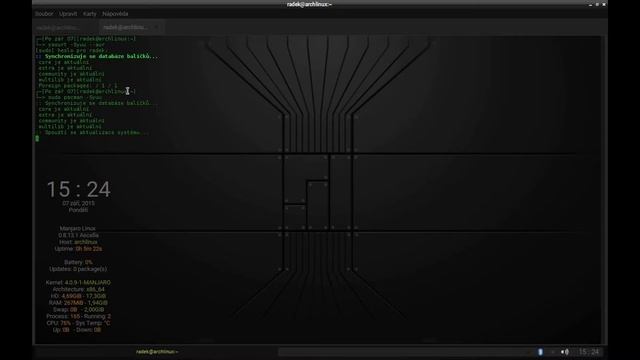This screenshot has width=640, height=360.
Task: Open the Karty menu
Action: point(89,14)
